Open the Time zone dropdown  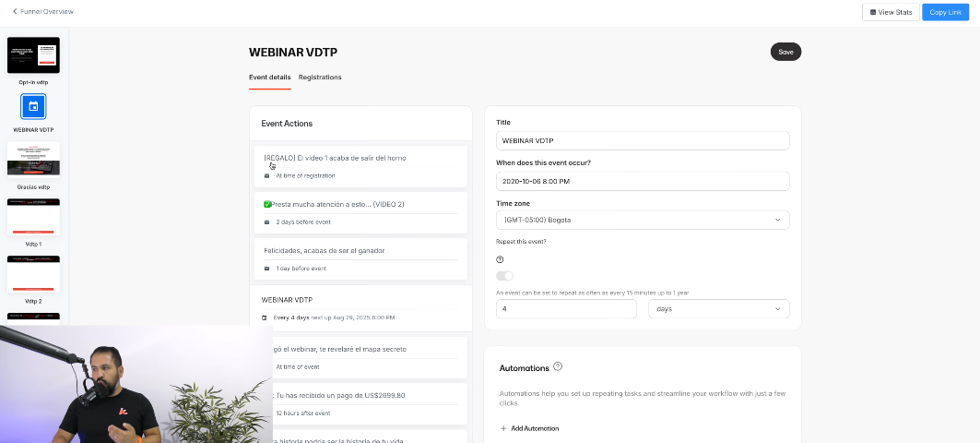click(x=643, y=221)
